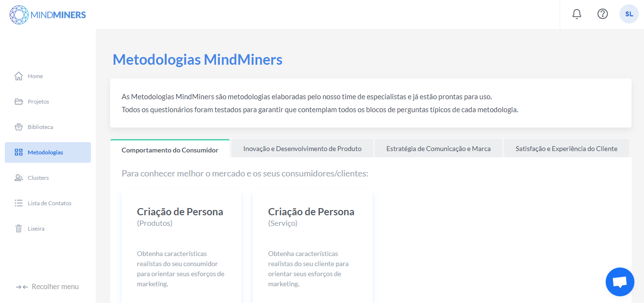Switch to Inovação e Desenvolvimento de Produto tab
This screenshot has height=303, width=644.
point(302,149)
